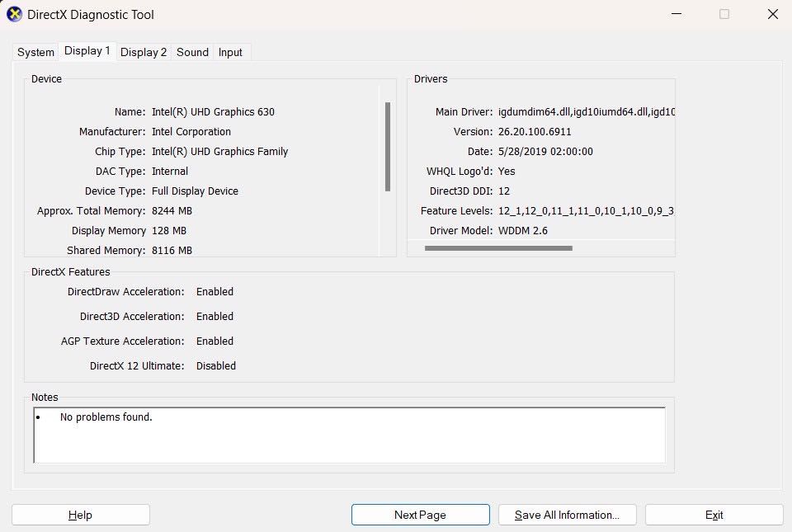Viewport: 792px width, 532px height.
Task: Click the Intel(R) UHD Graphics Family value
Action: tap(219, 152)
